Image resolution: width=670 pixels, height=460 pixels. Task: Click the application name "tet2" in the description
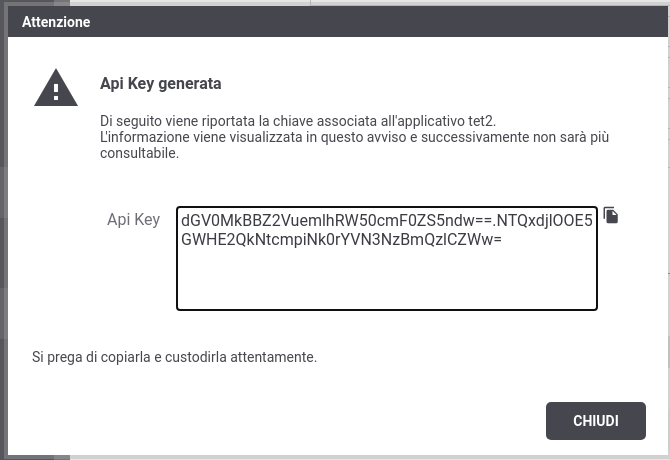pyautogui.click(x=481, y=121)
